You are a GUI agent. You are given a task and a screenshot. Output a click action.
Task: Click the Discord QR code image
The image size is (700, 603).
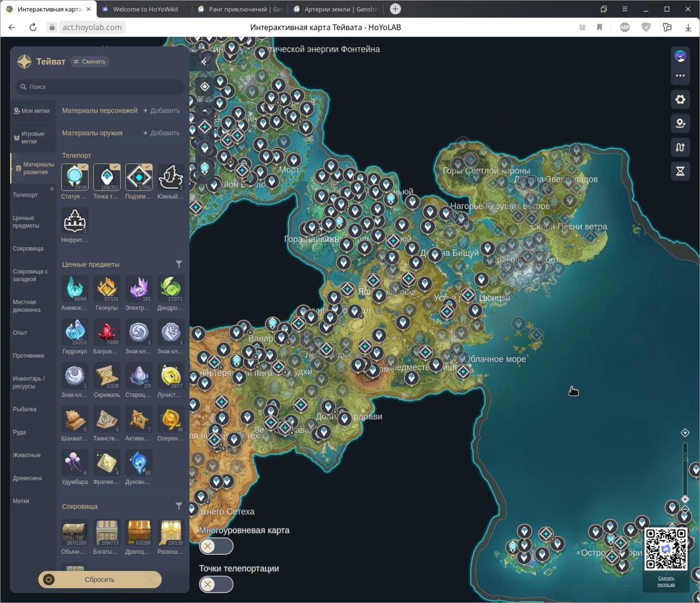(666, 549)
